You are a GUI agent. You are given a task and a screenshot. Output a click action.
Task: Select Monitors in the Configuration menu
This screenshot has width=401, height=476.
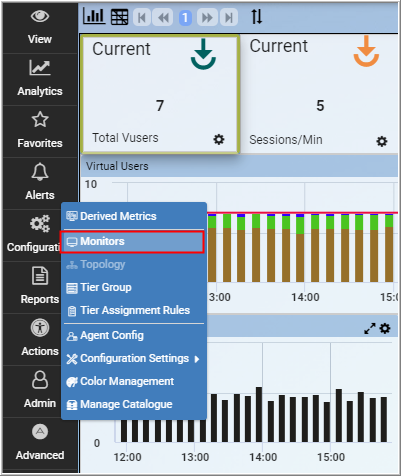point(132,241)
